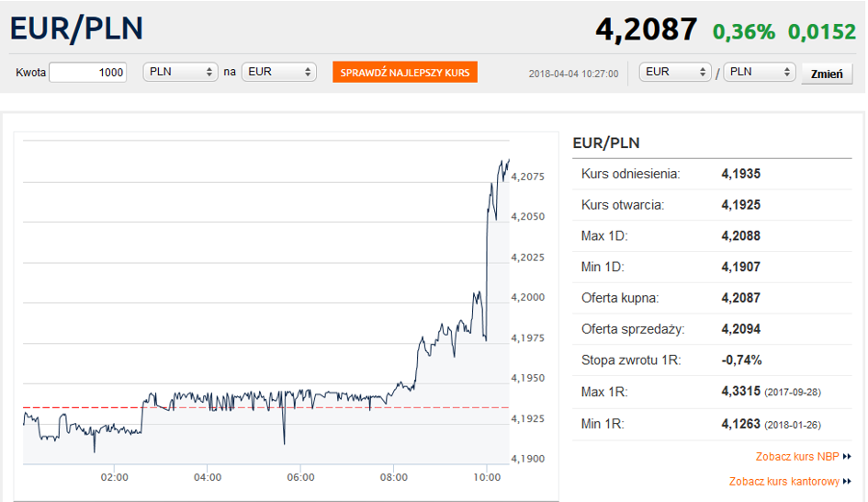
Task: Expand the EUR target currency dropdown after 'na'
Action: pyautogui.click(x=278, y=72)
